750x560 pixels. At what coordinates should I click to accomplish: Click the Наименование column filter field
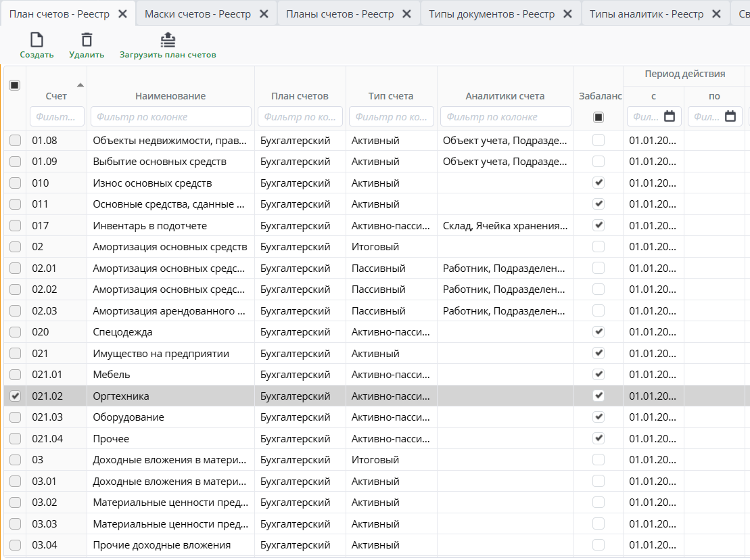pos(170,116)
